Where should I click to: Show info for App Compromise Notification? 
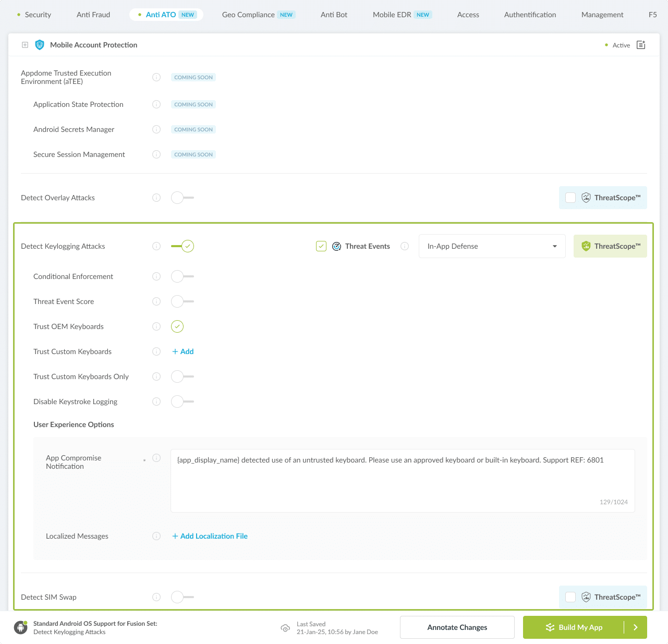coord(156,458)
